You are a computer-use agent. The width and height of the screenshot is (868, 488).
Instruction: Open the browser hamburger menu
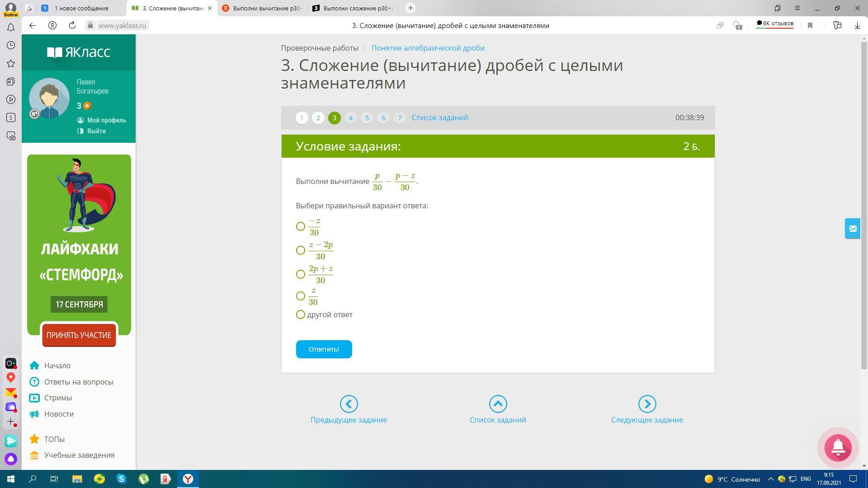(797, 8)
